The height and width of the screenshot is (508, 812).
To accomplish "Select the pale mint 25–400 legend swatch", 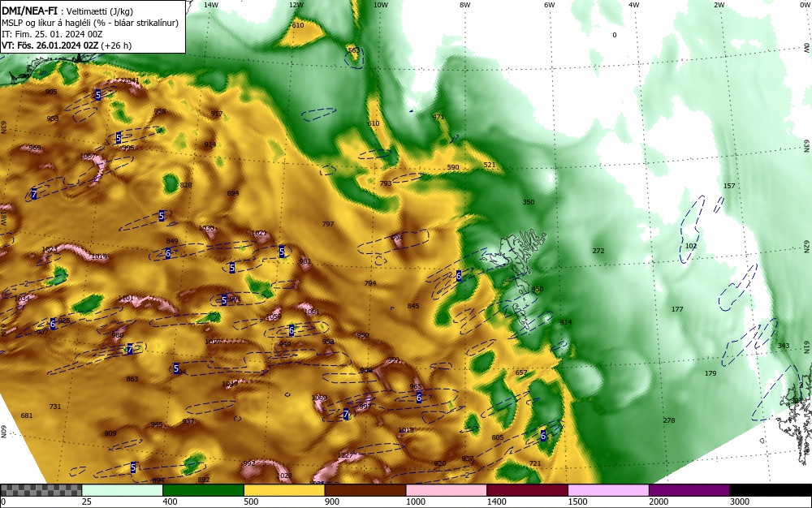I will [123, 490].
